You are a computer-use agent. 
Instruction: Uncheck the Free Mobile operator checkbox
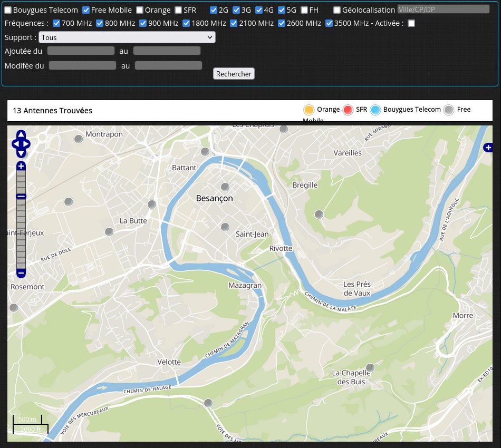[86, 10]
